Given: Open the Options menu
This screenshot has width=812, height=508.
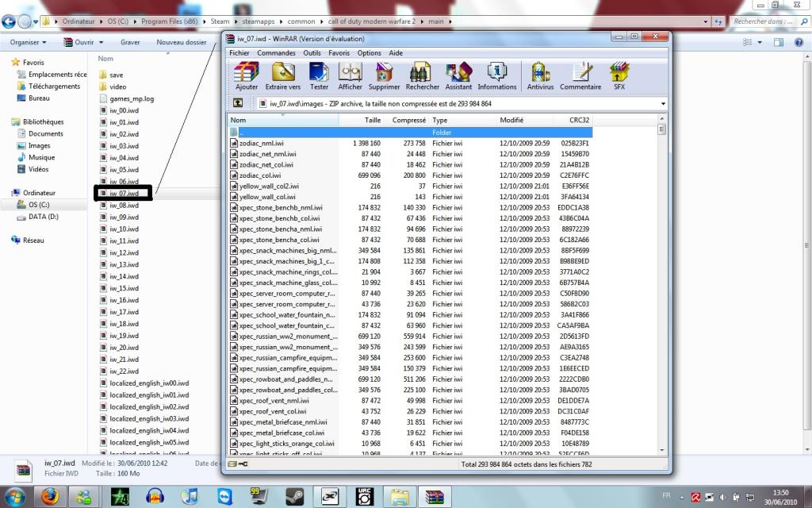Looking at the screenshot, I should (370, 53).
